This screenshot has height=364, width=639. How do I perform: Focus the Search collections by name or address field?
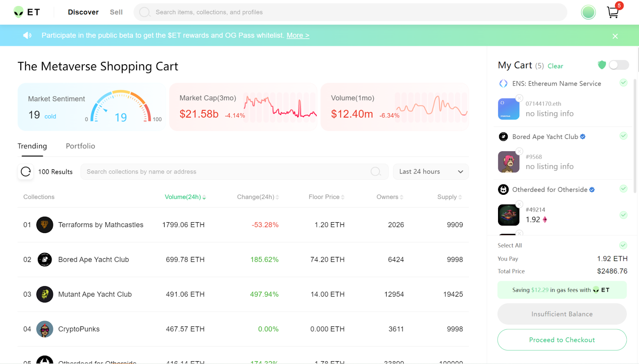(x=234, y=172)
